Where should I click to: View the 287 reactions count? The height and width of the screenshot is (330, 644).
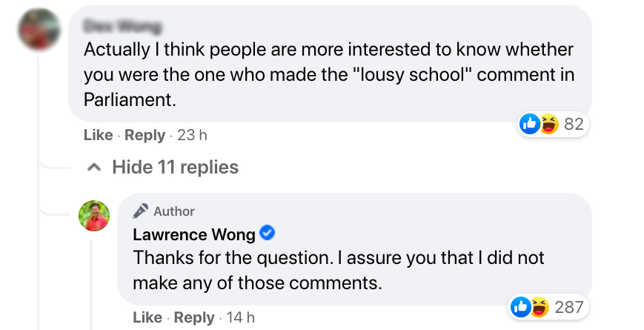569,306
